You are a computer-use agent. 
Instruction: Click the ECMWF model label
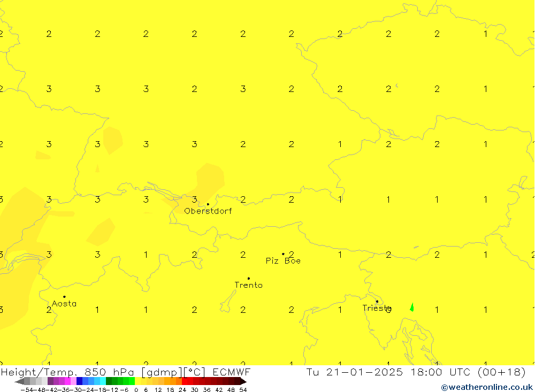(x=231, y=372)
